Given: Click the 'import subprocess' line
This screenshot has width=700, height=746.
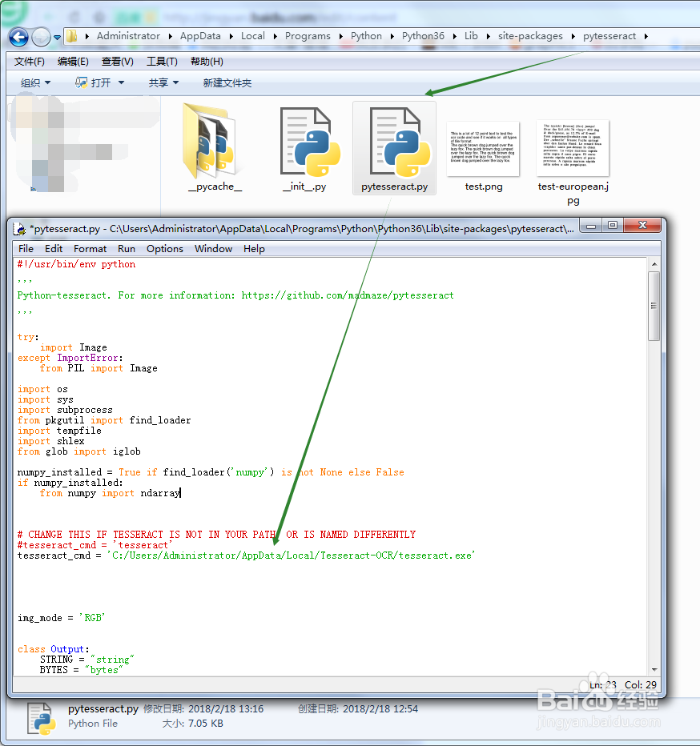Looking at the screenshot, I should (65, 410).
